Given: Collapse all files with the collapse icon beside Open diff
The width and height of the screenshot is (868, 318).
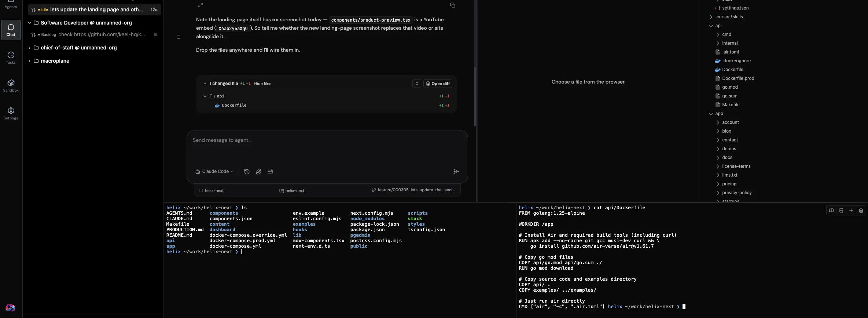Looking at the screenshot, I should pos(417,84).
